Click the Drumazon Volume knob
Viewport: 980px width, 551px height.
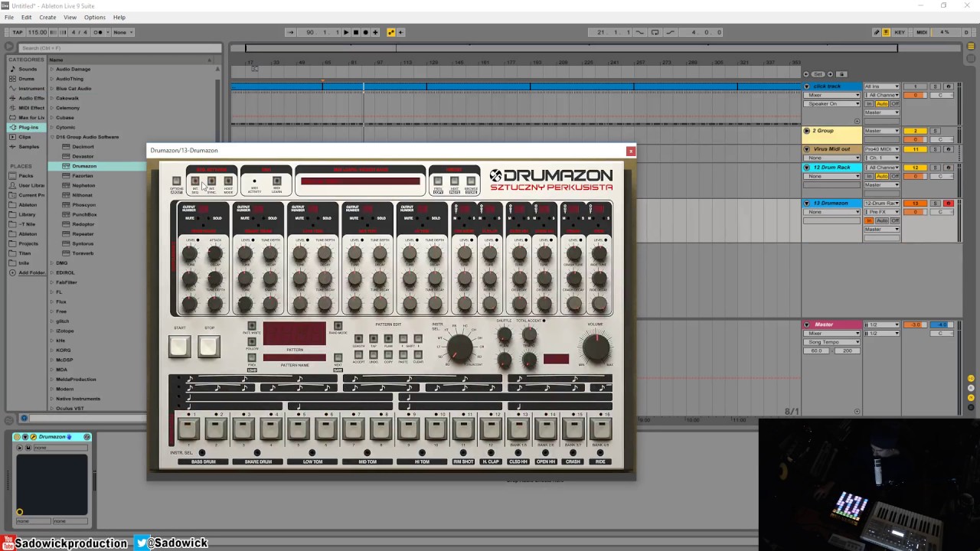[596, 349]
